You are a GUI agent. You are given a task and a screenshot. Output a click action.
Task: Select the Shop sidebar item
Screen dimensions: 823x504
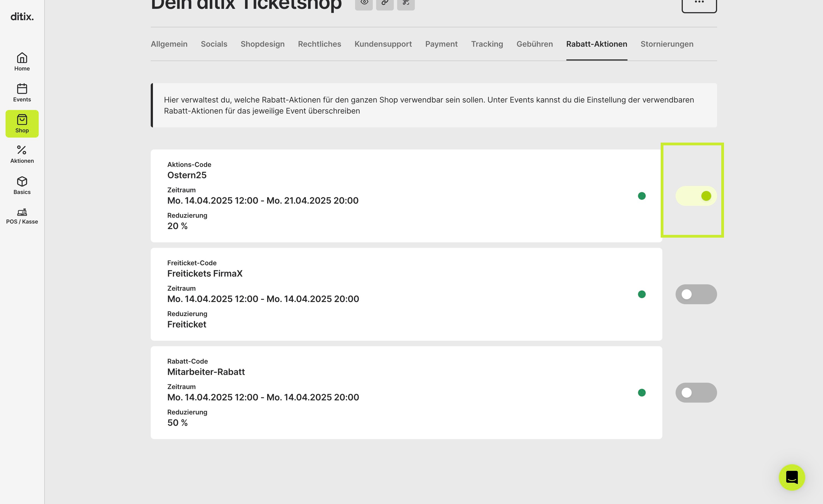pyautogui.click(x=22, y=124)
